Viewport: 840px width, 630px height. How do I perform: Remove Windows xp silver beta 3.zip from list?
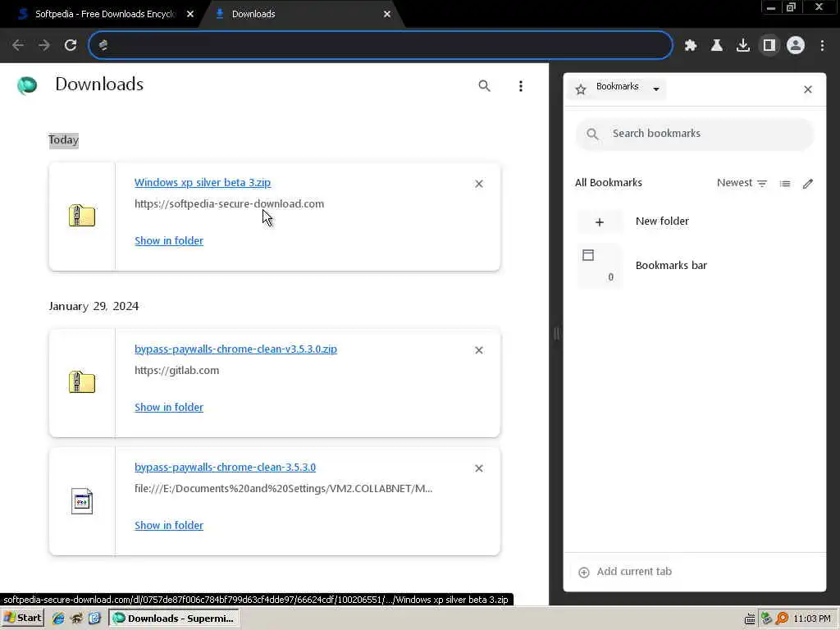[479, 184]
